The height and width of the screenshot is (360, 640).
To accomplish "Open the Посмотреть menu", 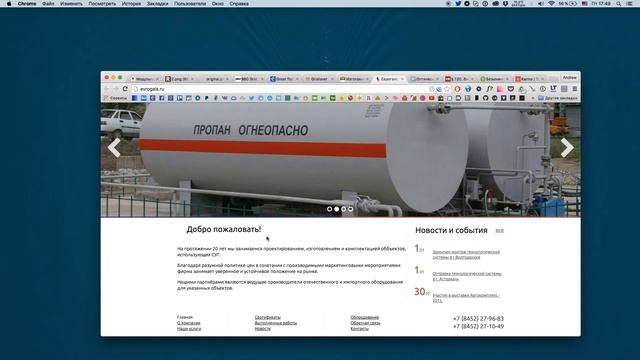I will [102, 4].
